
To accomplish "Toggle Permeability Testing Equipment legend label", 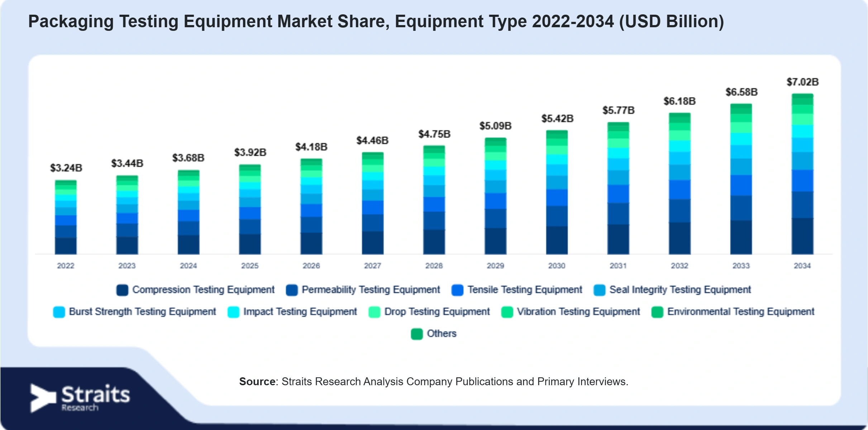I will pos(371,290).
